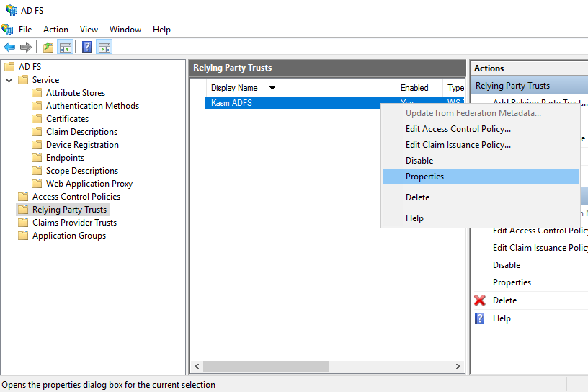This screenshot has width=588, height=392.
Task: Choose Properties from the context menu
Action: 424,177
